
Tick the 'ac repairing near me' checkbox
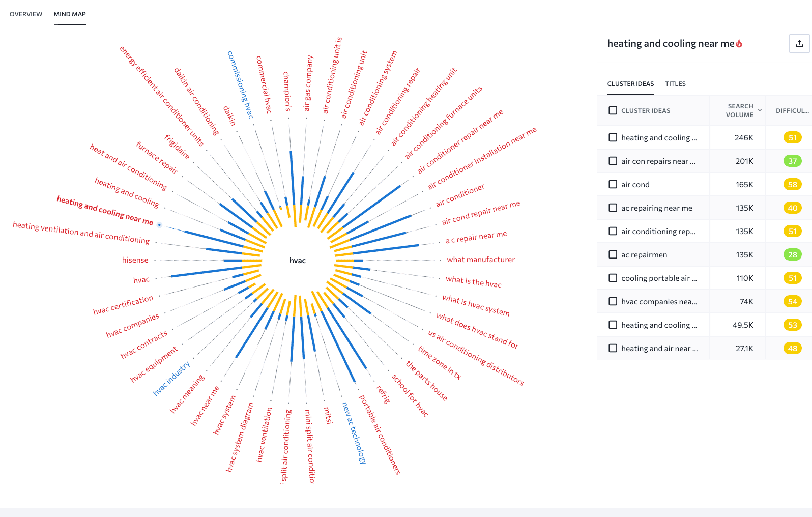613,208
